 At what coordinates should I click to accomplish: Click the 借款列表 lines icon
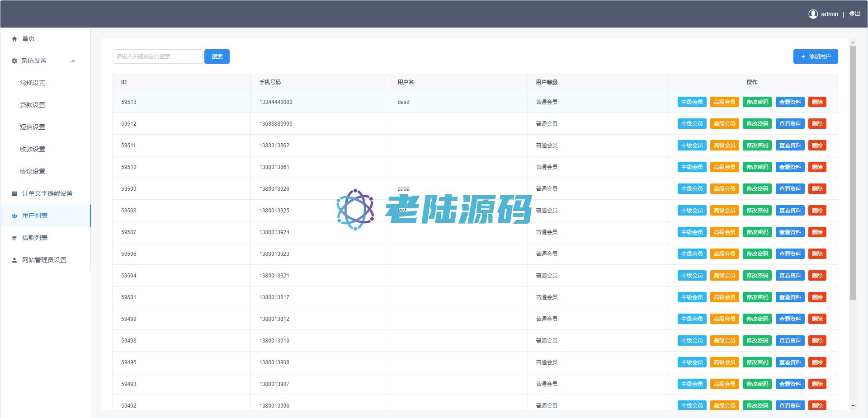coord(14,238)
